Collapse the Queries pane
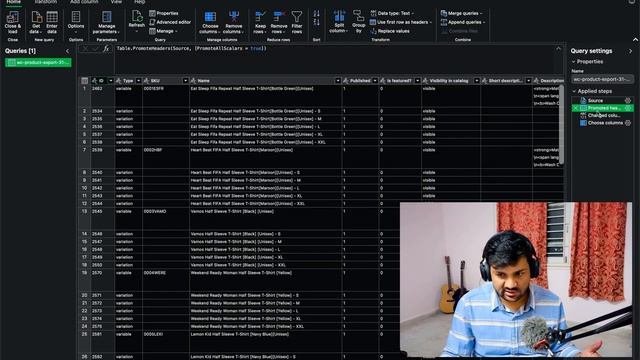Viewport: 640px width, 360px height. click(68, 51)
